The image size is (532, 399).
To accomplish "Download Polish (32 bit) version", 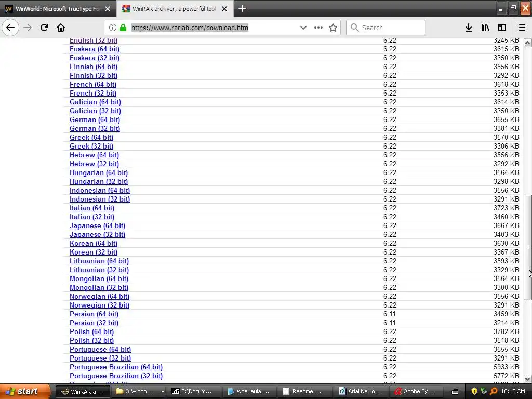I will click(x=91, y=340).
